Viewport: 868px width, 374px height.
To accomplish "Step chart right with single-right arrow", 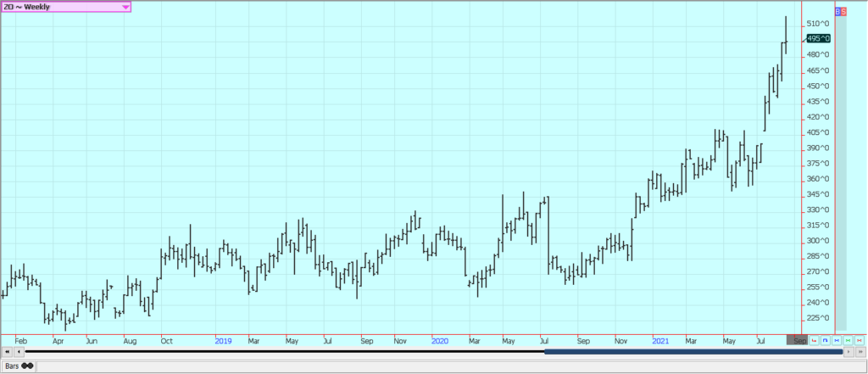I will coord(849,352).
